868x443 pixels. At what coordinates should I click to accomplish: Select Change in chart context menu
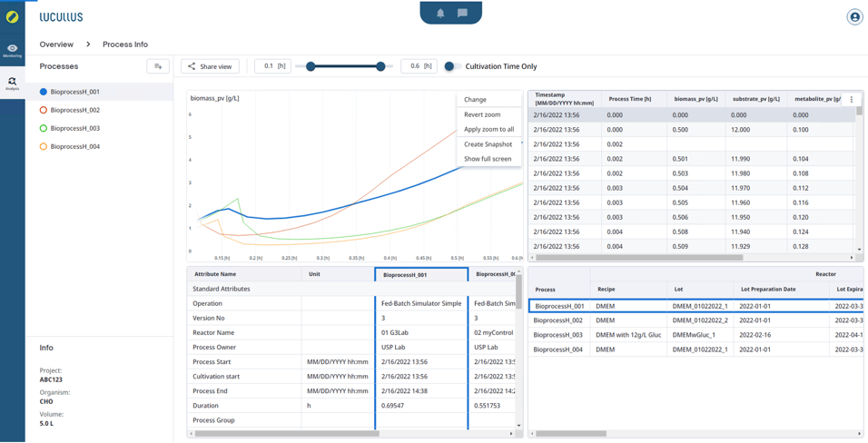click(x=489, y=100)
